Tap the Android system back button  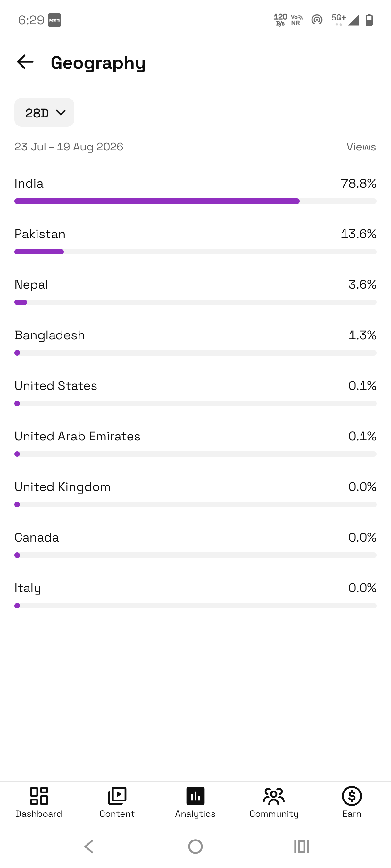(89, 846)
